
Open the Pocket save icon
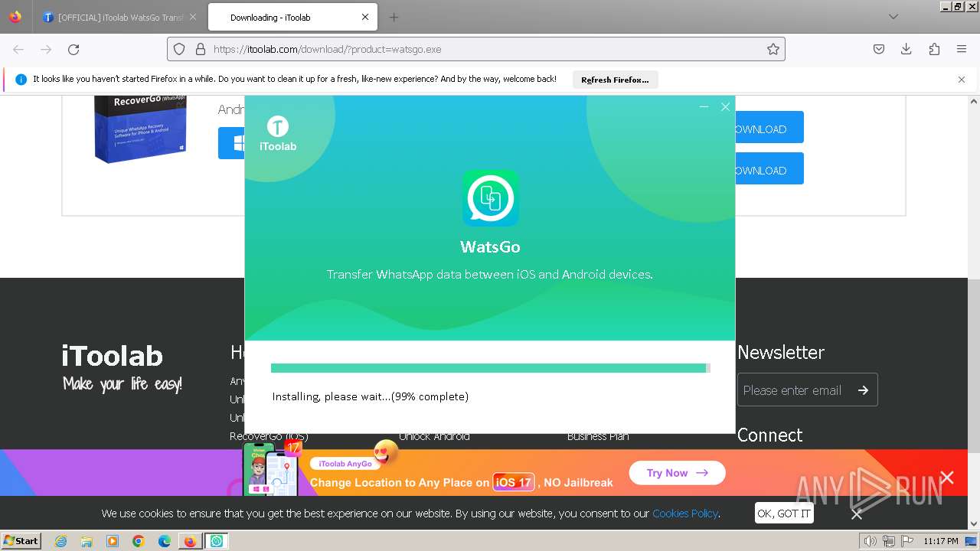click(x=879, y=49)
